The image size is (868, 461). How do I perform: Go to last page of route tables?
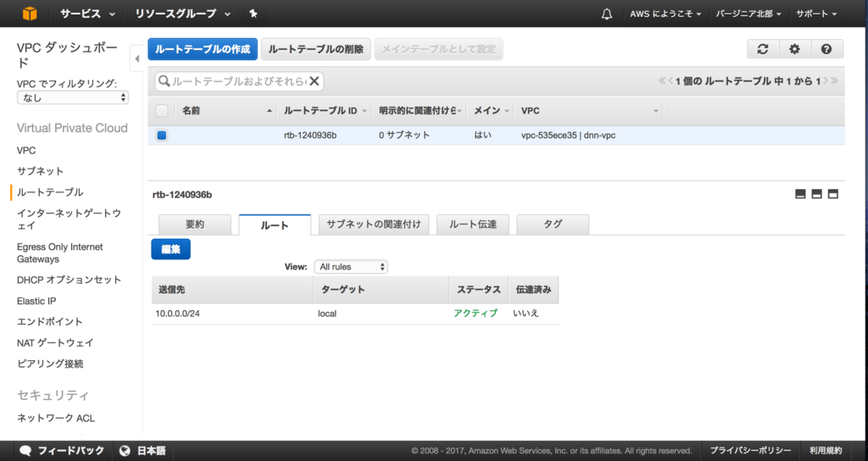click(834, 81)
